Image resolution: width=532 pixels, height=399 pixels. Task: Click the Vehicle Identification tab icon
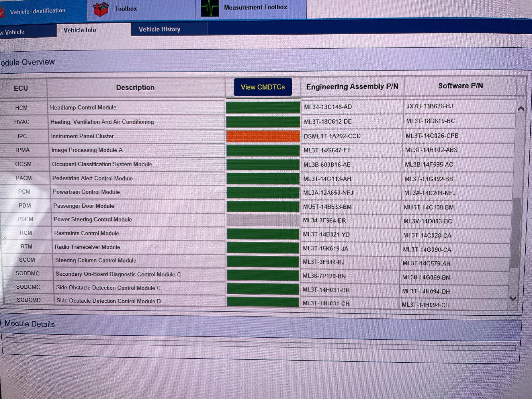(x=2, y=12)
